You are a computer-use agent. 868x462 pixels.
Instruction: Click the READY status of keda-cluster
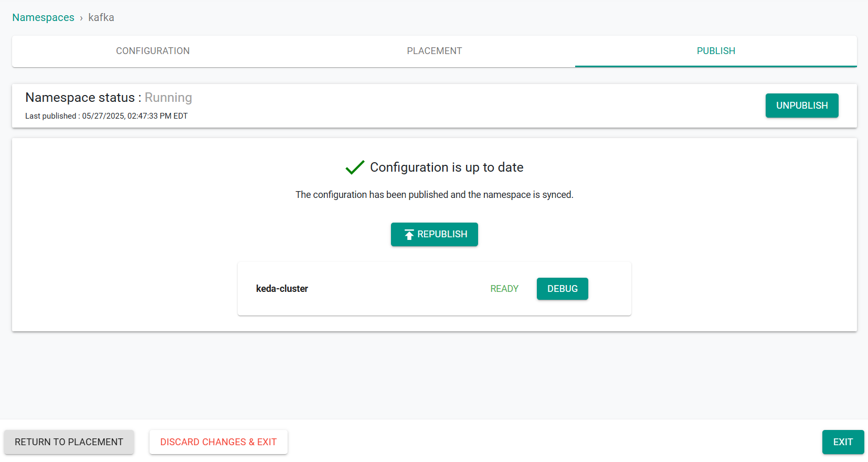[504, 289]
